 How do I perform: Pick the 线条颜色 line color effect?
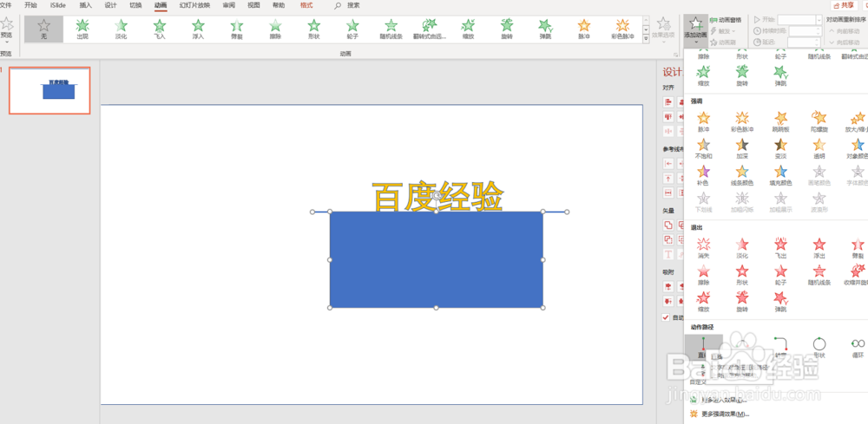pos(742,174)
